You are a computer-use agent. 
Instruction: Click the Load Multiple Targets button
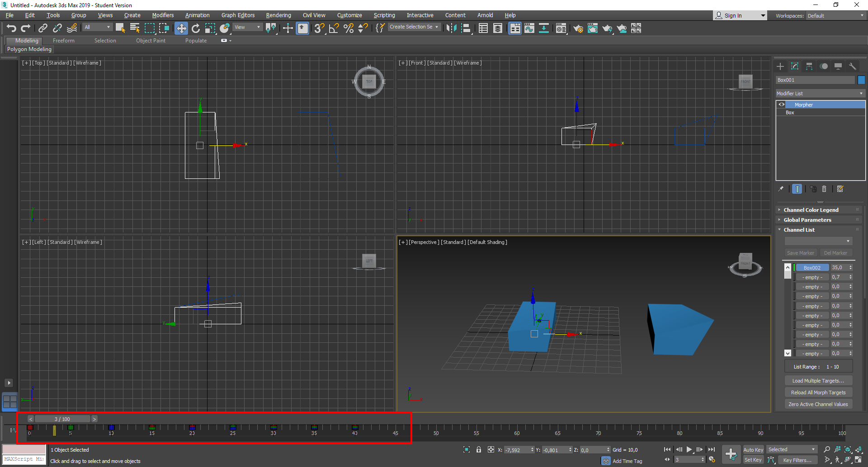point(818,380)
